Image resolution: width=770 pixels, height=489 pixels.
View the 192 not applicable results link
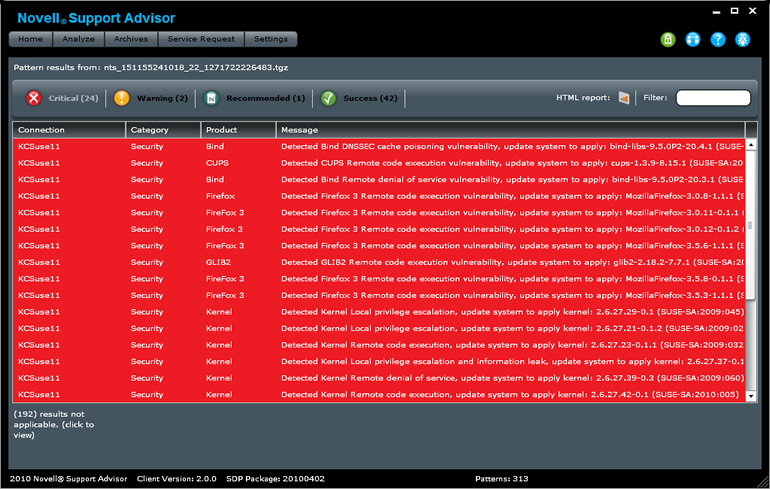[54, 425]
